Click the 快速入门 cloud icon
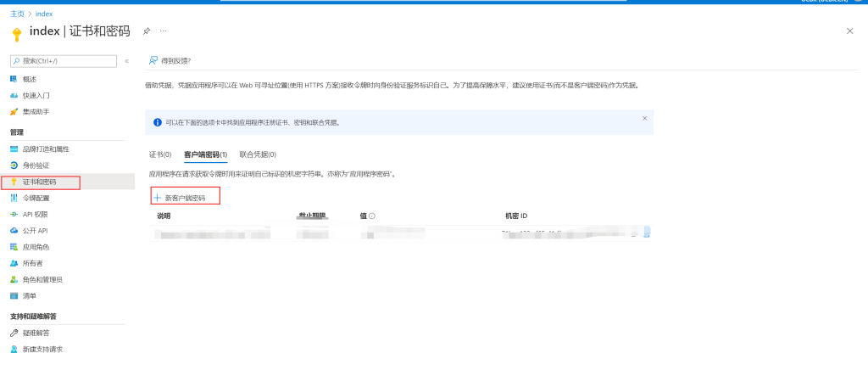The image size is (868, 370). 14,95
